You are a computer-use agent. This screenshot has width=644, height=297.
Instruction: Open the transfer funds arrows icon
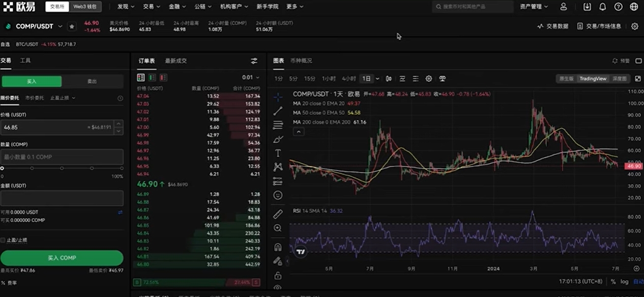[x=121, y=212]
